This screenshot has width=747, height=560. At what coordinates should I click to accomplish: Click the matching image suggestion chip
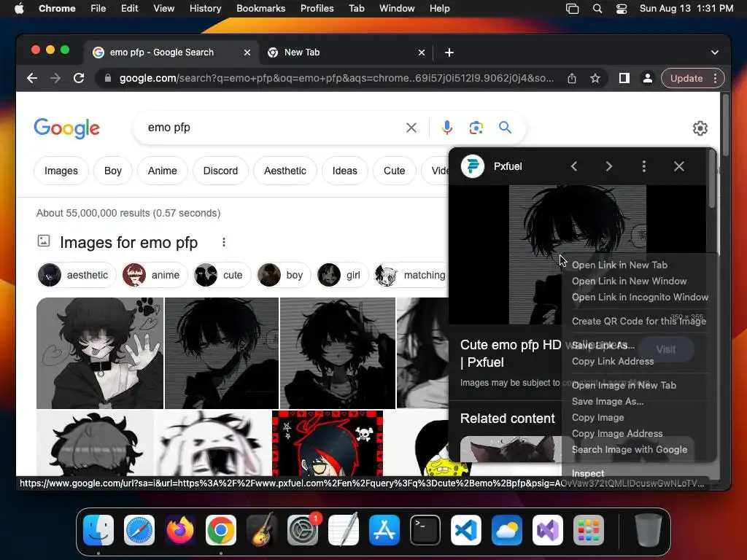point(411,275)
